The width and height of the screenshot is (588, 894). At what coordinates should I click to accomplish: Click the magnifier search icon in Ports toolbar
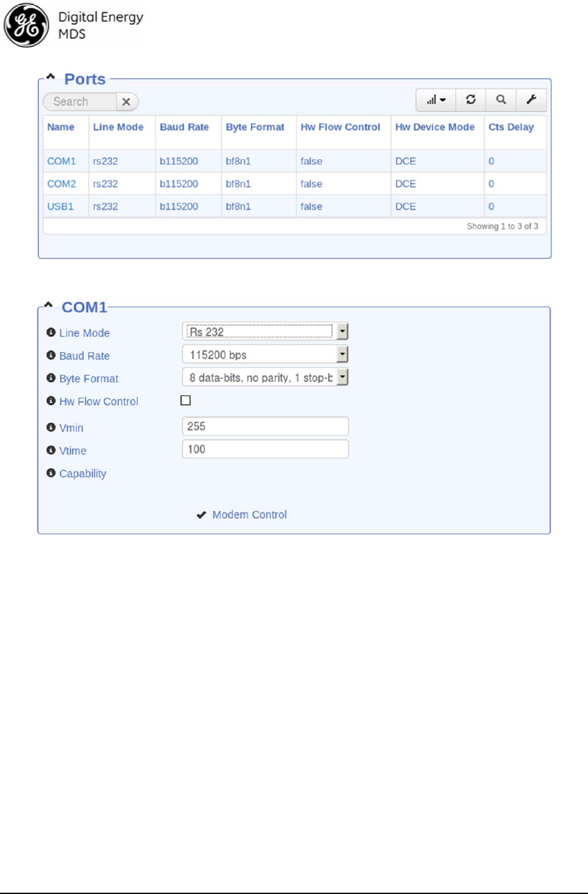coord(501,100)
